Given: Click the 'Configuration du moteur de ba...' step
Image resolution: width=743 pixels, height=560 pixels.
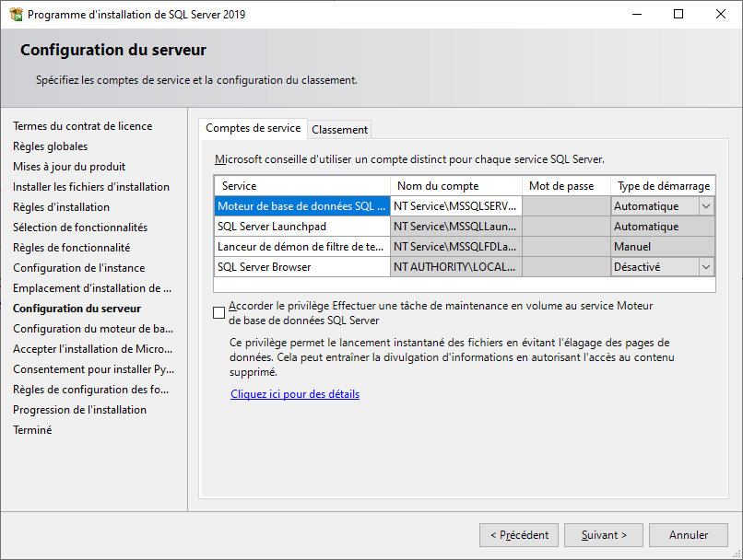Looking at the screenshot, I should coord(93,329).
